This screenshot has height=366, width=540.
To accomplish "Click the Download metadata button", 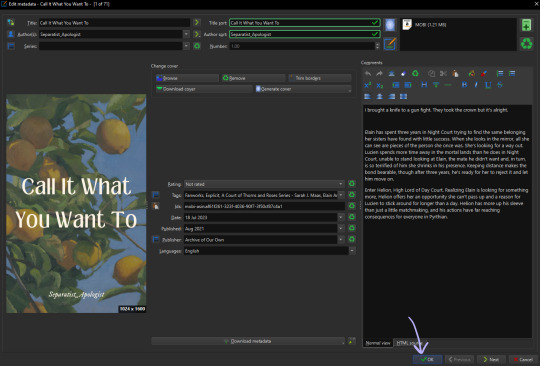I will click(x=248, y=341).
